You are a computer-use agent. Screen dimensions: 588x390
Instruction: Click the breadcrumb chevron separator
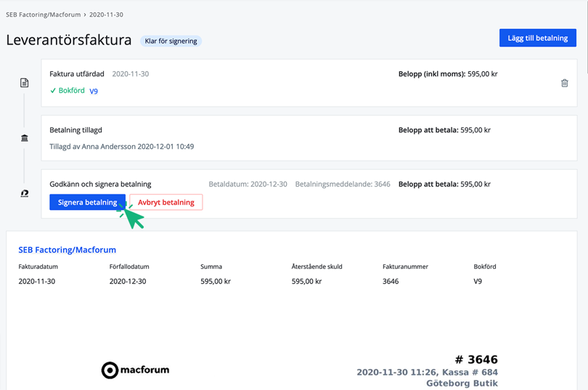(x=85, y=15)
